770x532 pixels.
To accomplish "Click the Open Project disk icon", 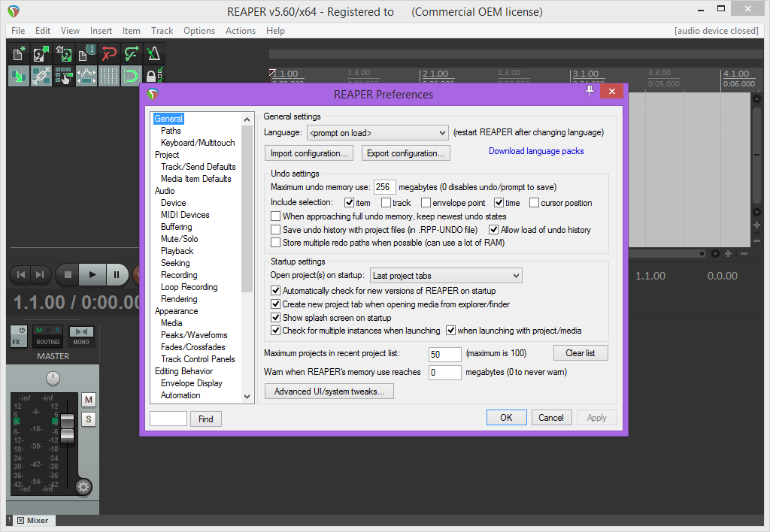I will point(41,53).
